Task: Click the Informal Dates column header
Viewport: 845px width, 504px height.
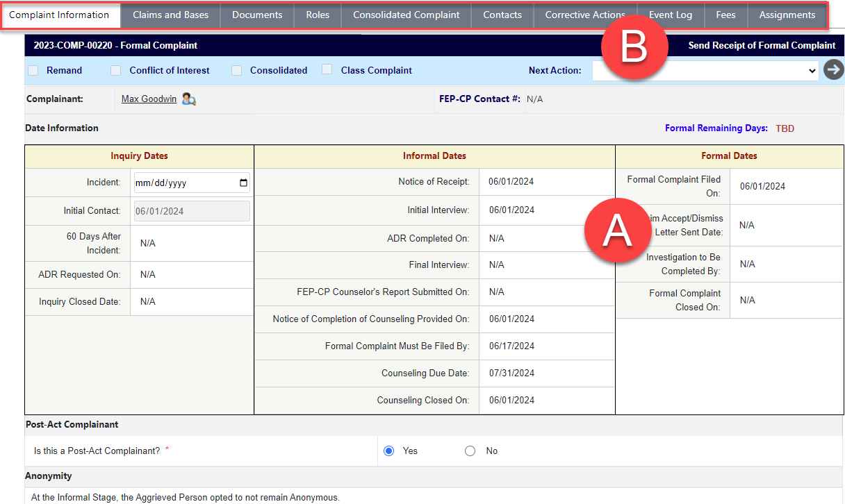Action: [434, 156]
